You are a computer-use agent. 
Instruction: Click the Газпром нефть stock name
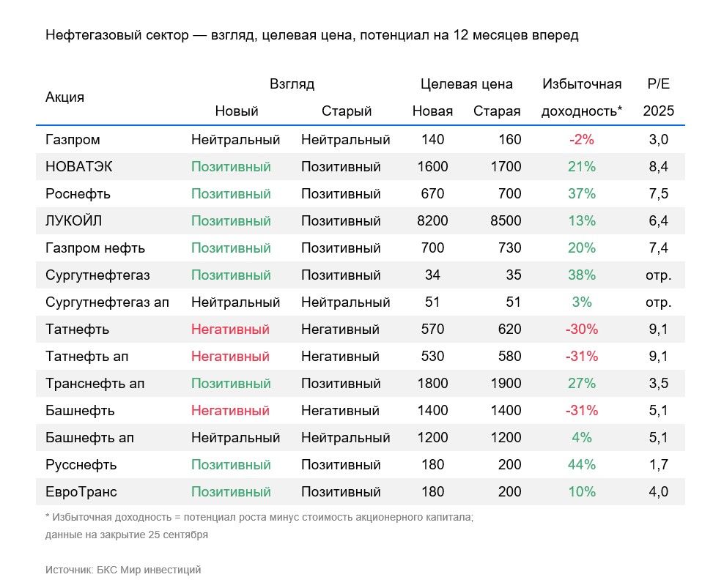[x=95, y=248]
